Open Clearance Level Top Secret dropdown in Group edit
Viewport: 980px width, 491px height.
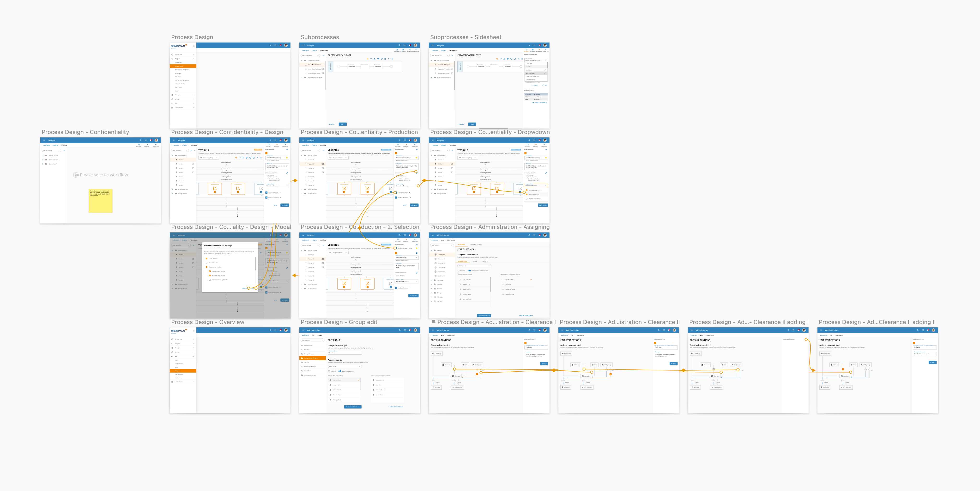(344, 353)
